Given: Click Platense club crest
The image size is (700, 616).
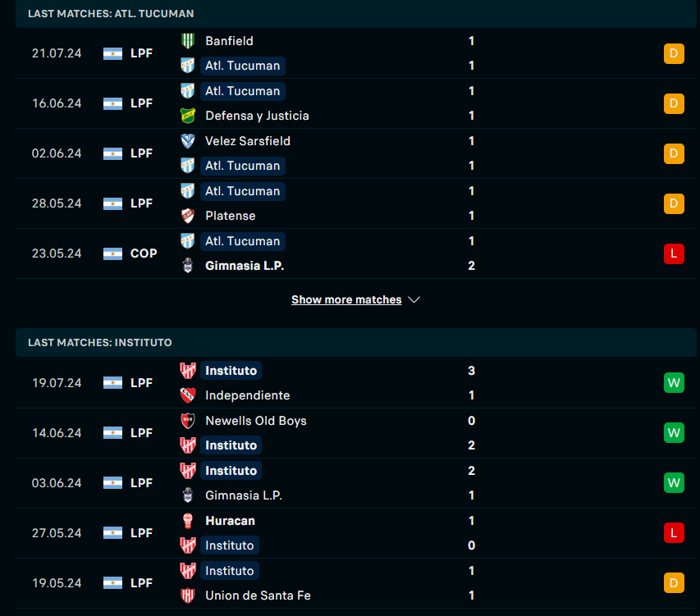Looking at the screenshot, I should (187, 216).
